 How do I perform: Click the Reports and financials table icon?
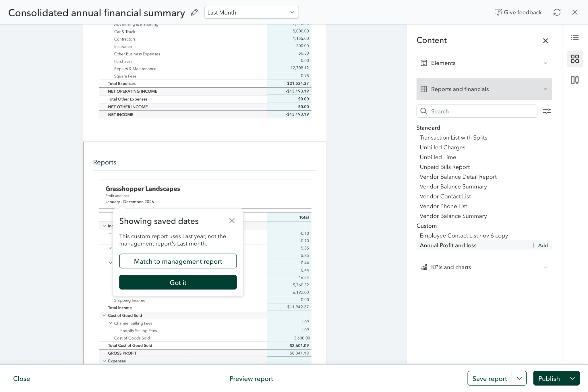coord(424,89)
